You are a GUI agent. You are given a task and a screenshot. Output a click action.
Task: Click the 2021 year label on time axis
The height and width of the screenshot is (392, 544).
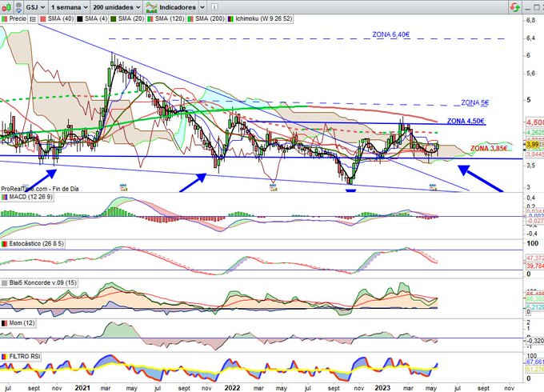click(x=82, y=388)
